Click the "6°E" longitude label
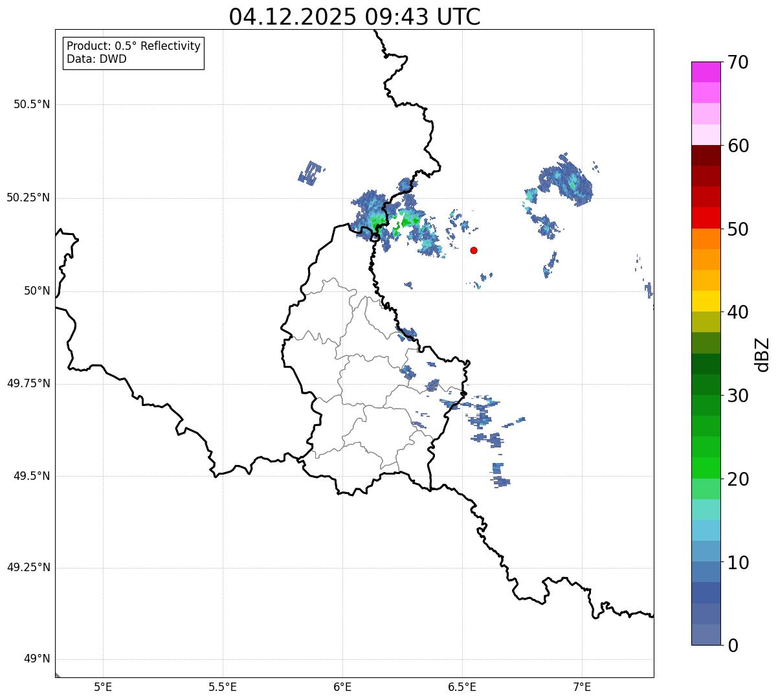 [342, 687]
